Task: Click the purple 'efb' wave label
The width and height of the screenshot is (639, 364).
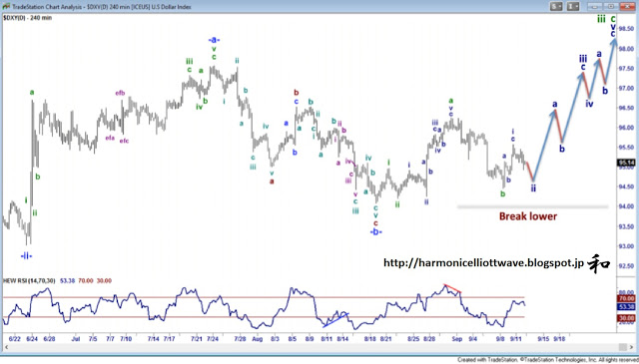Action: tap(120, 93)
